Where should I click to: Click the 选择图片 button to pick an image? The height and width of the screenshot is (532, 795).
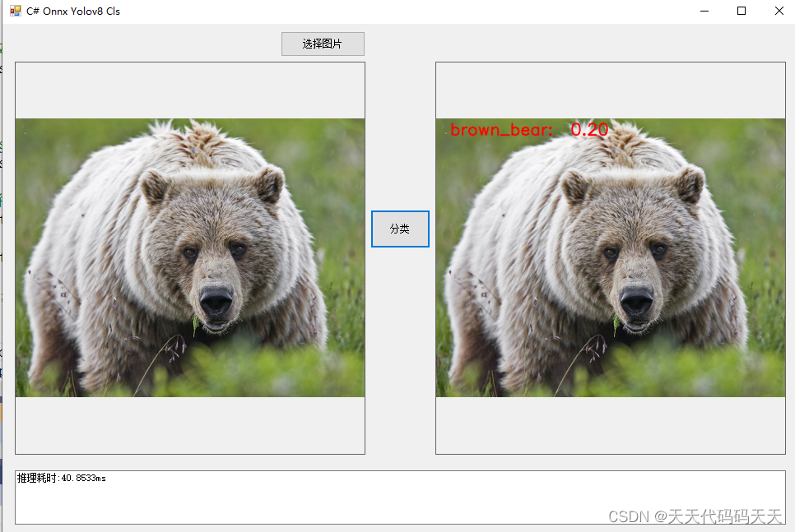coord(323,43)
